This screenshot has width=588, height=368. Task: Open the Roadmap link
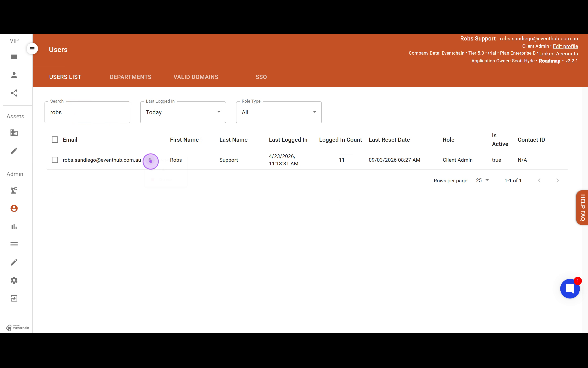coord(549,61)
